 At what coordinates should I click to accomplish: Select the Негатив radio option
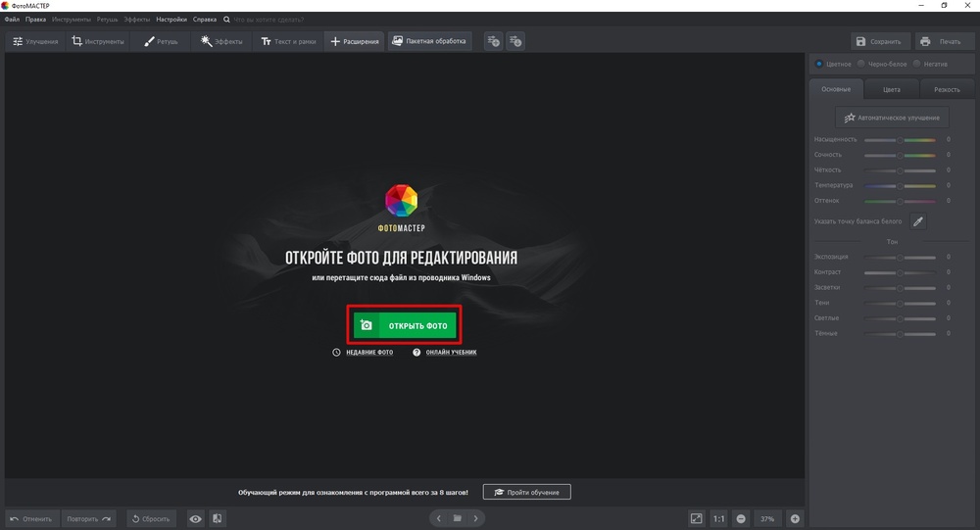click(916, 64)
